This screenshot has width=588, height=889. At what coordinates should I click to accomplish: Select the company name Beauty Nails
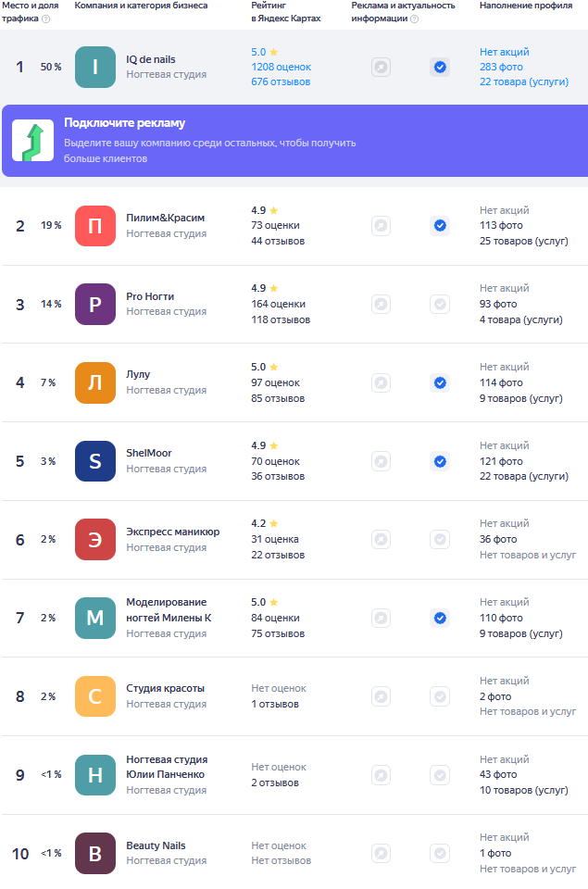click(156, 845)
